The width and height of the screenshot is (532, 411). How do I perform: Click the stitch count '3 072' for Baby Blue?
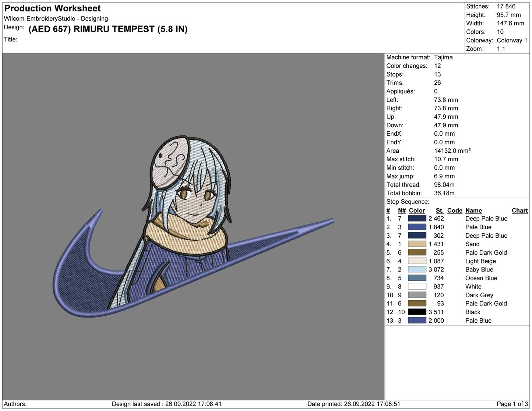pyautogui.click(x=436, y=269)
